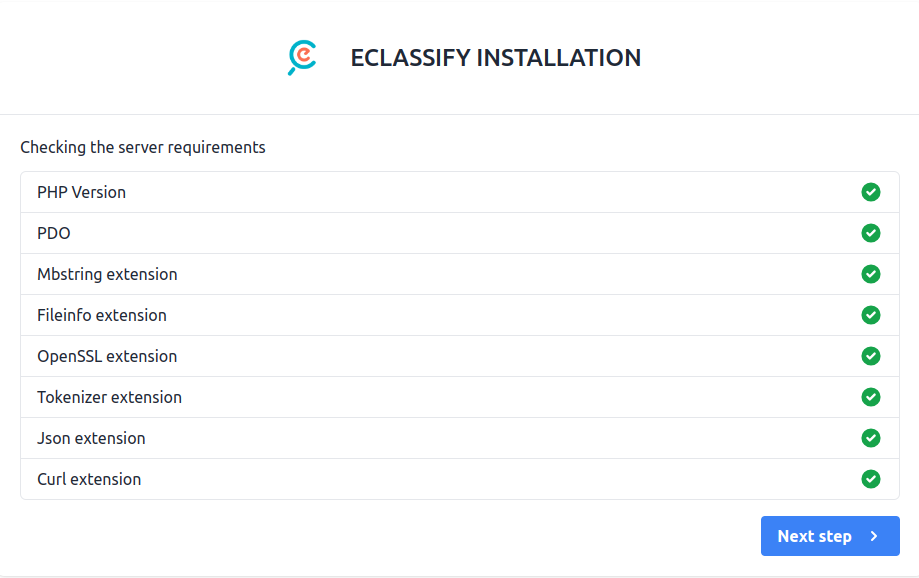Click the checkmark for OpenSSL extension
919x578 pixels.
coord(871,356)
